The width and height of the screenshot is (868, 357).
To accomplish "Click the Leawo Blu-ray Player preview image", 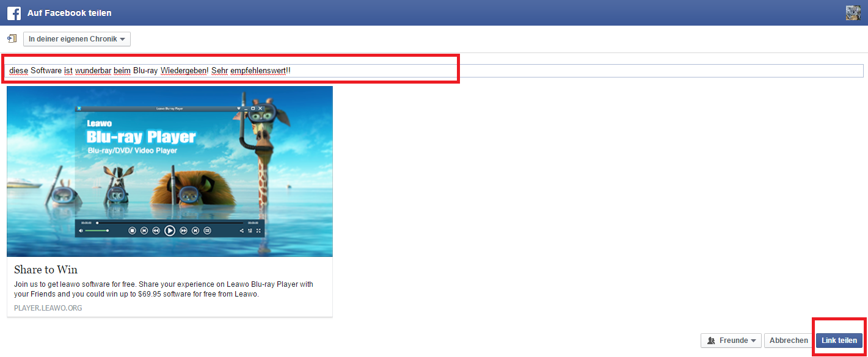I will click(x=170, y=171).
